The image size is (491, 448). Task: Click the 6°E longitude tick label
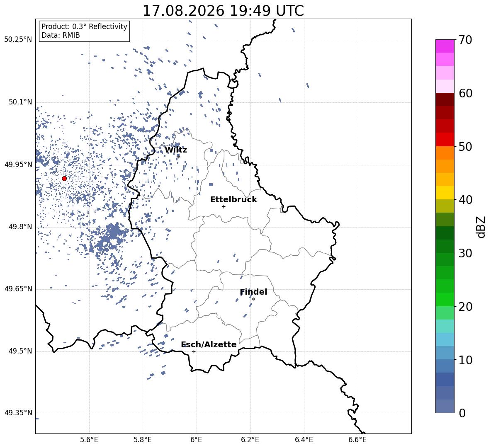(196, 440)
